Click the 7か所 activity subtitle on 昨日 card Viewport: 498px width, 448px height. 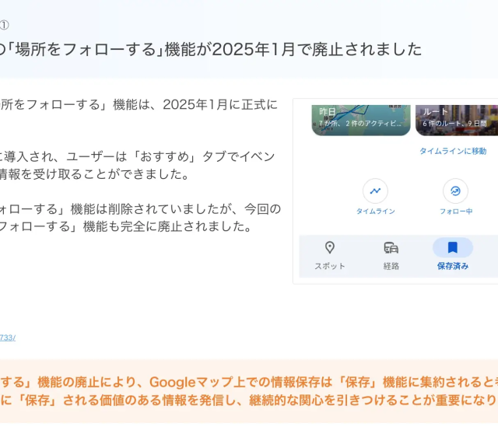(359, 124)
